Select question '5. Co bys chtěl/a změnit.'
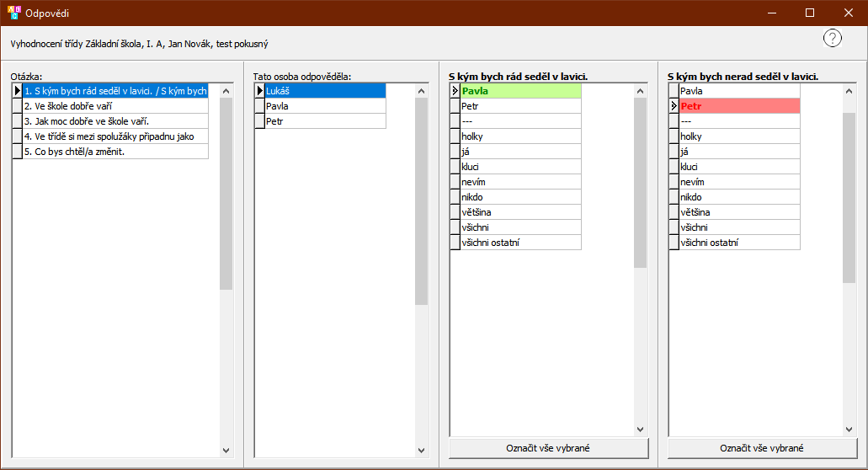 [115, 152]
